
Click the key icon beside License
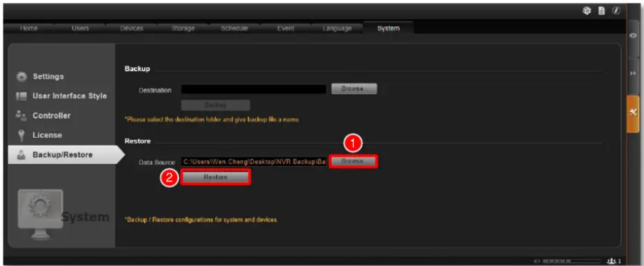22,135
